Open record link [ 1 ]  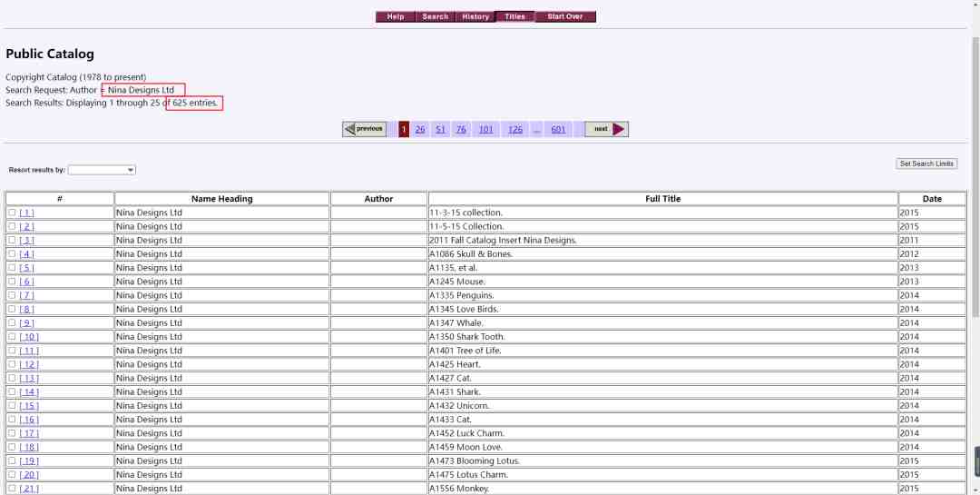click(x=27, y=213)
